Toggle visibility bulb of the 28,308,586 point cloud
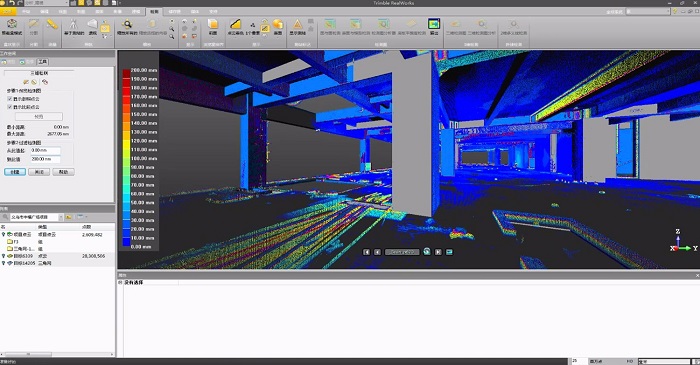Image resolution: width=700 pixels, height=365 pixels. (x=4, y=256)
